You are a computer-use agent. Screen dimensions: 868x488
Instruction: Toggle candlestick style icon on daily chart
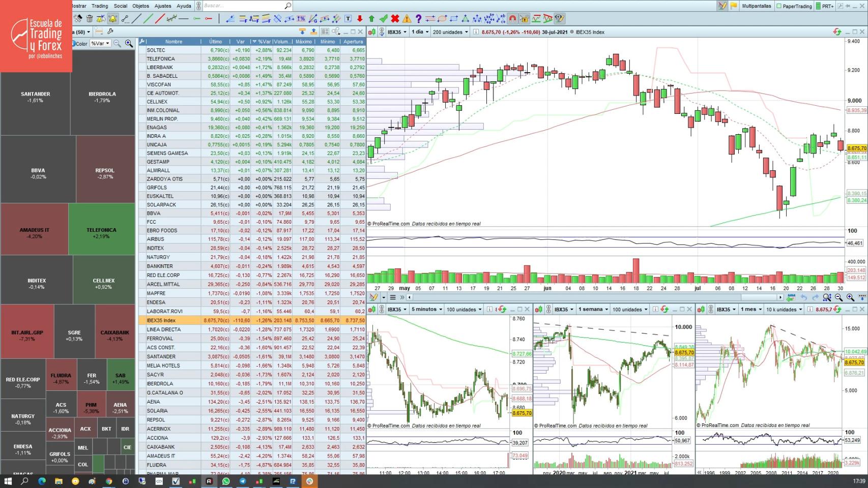[x=372, y=32]
